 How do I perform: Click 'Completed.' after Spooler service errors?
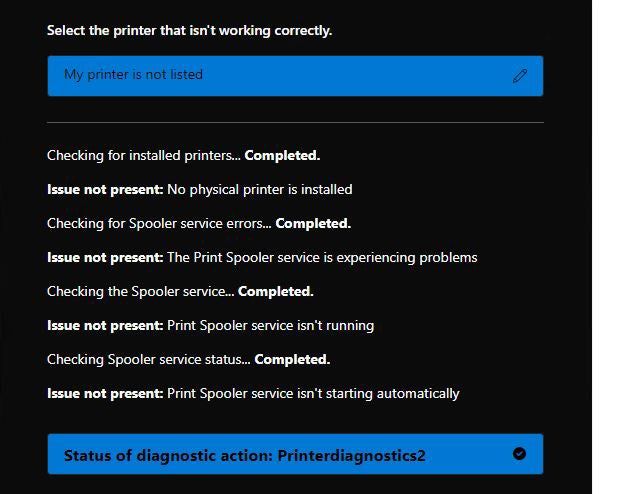point(313,223)
